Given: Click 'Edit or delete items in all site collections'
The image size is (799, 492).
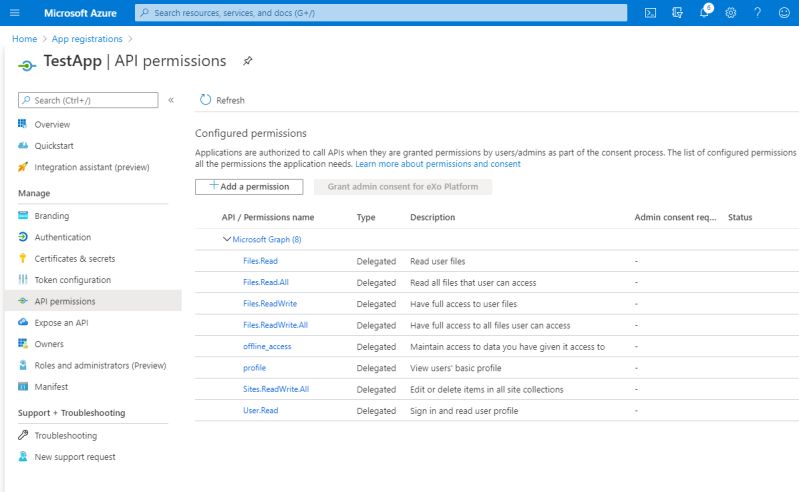Looking at the screenshot, I should (x=487, y=390).
